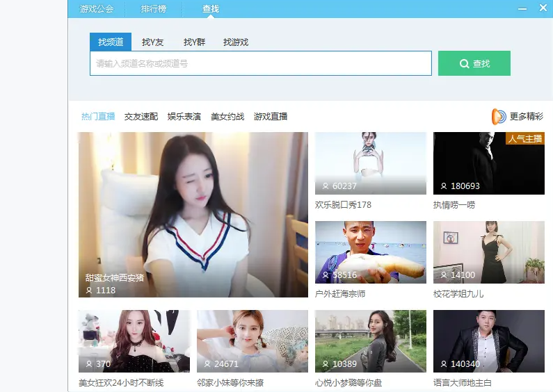Click the 校花学姐九儿 title text
This screenshot has height=392, width=553.
tap(458, 293)
